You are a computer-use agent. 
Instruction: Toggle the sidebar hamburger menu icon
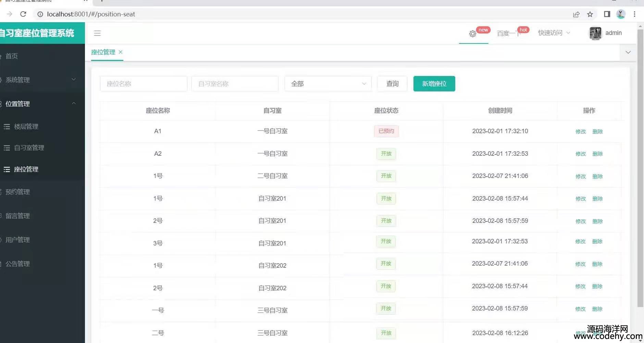coord(97,33)
